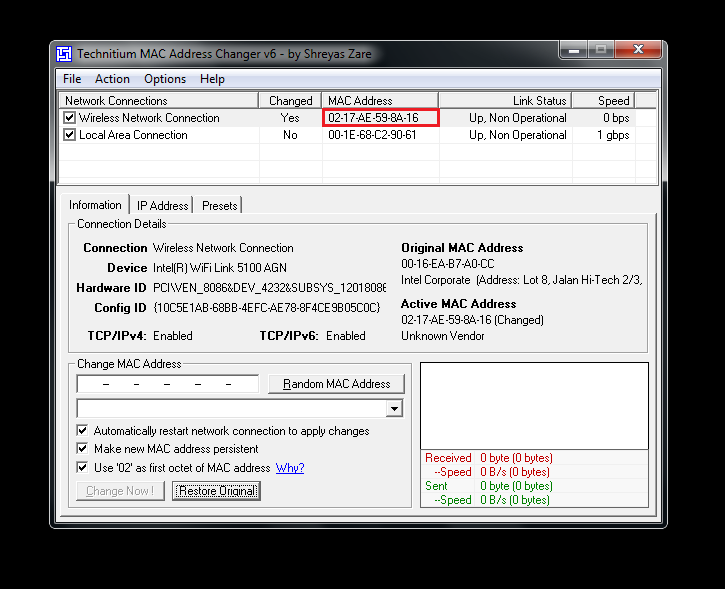
Task: Click the Intel(R) WiFi Link 5100 AGN device text
Action: coord(220,268)
